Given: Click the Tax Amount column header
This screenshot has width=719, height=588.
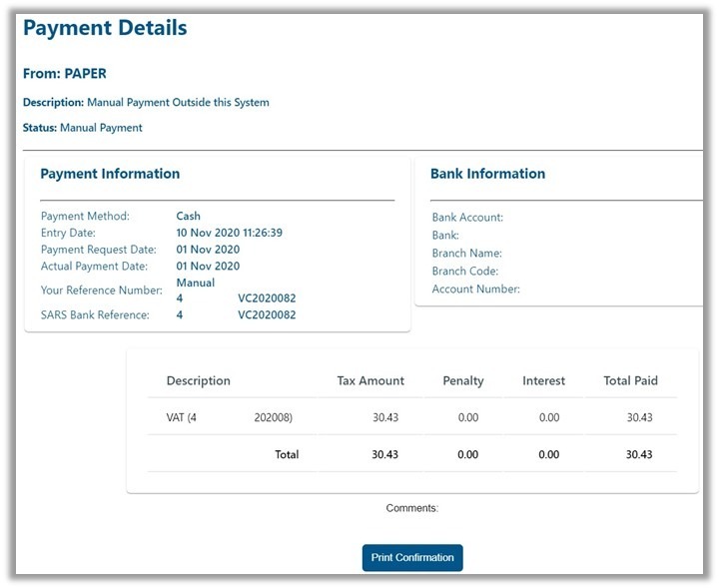Looking at the screenshot, I should (x=370, y=380).
